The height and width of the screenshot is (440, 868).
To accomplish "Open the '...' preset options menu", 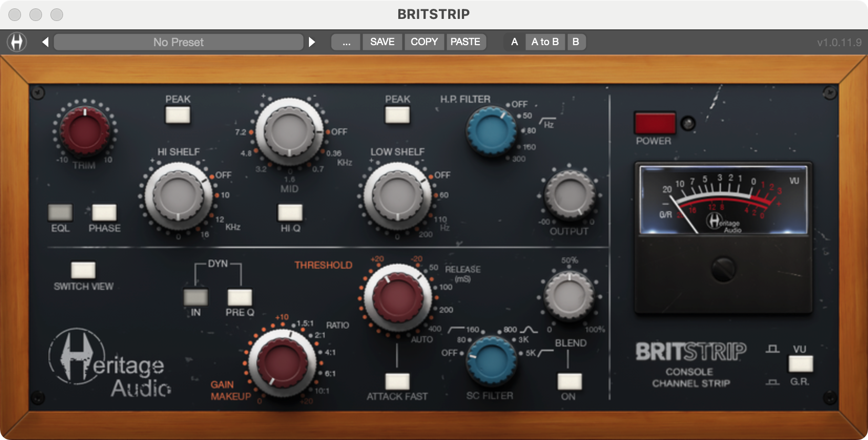I will (346, 42).
